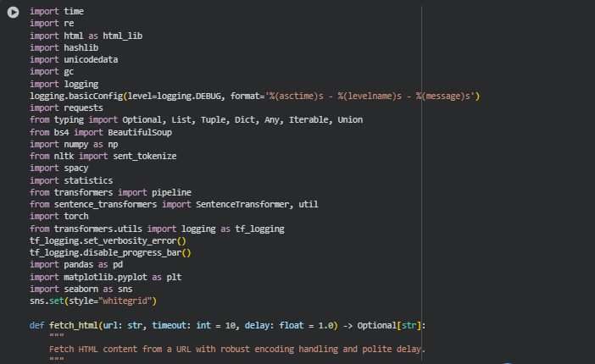Click the 'fetch_html' function name

74,325
